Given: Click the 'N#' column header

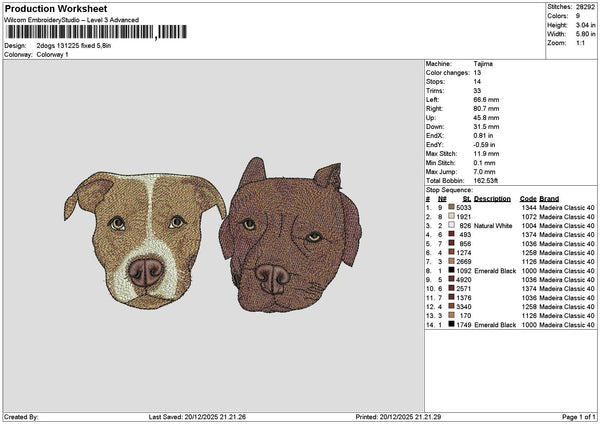Looking at the screenshot, I should point(442,199).
